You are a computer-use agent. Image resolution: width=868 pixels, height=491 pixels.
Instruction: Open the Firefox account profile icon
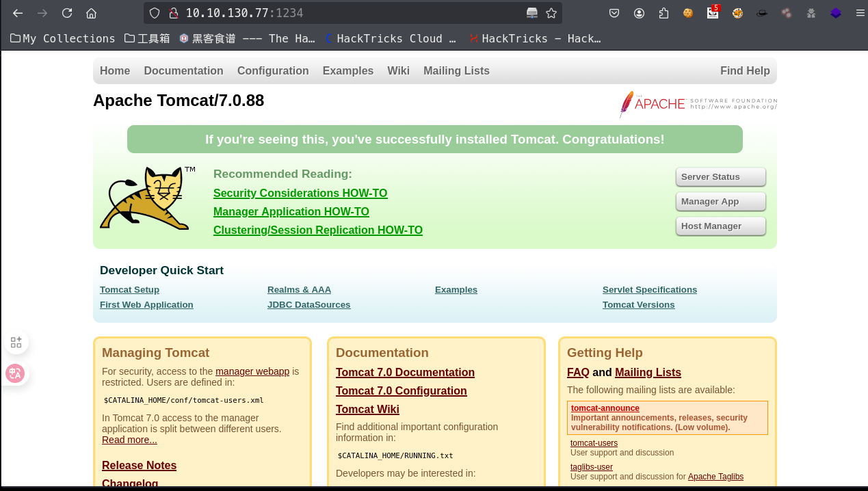(x=639, y=13)
